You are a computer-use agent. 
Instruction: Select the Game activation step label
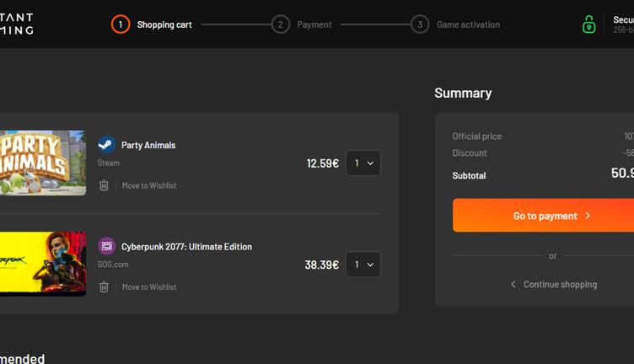468,24
